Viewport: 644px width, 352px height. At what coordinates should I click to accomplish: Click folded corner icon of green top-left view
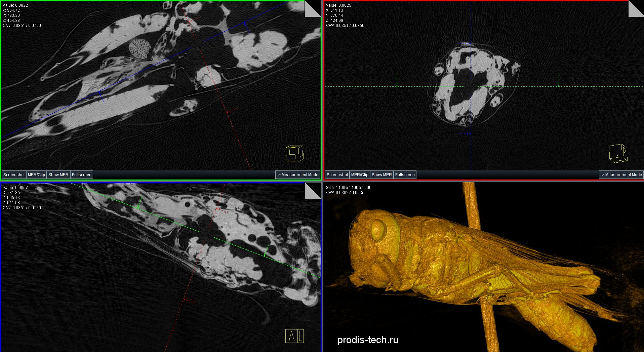(x=313, y=9)
